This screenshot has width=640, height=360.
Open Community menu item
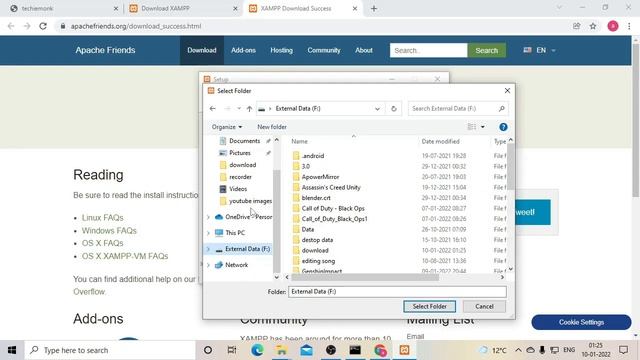click(324, 50)
